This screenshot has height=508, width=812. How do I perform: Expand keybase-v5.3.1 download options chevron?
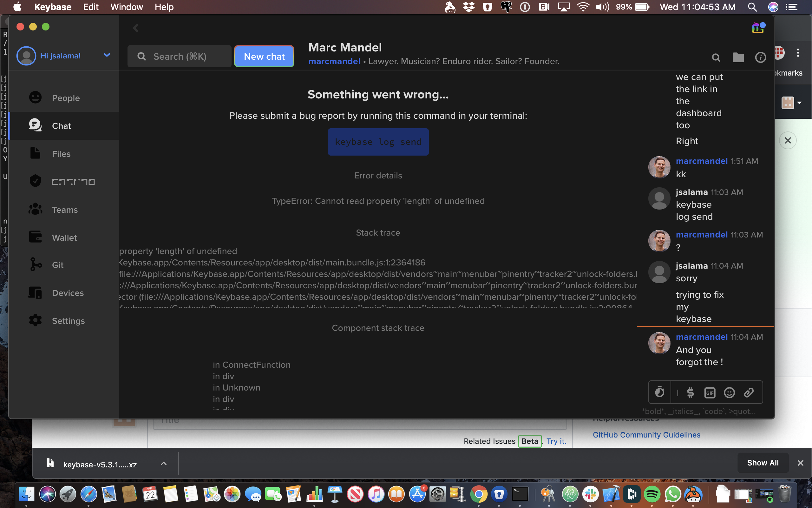164,463
